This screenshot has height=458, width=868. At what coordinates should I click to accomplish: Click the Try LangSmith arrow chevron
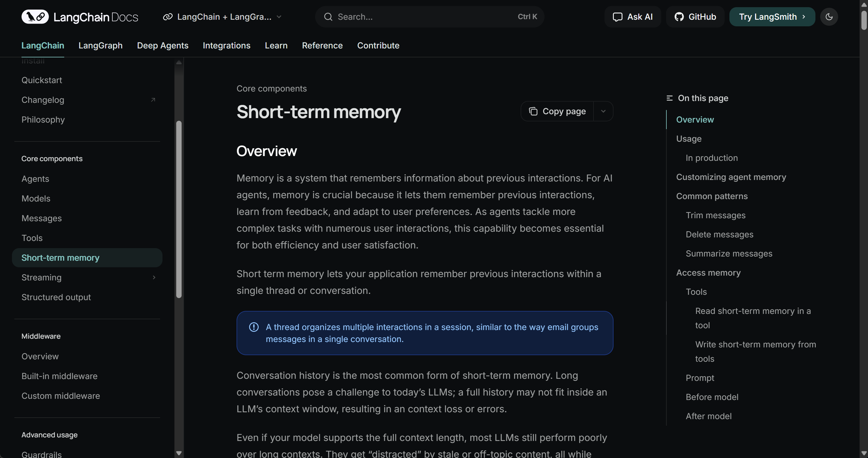click(x=804, y=16)
